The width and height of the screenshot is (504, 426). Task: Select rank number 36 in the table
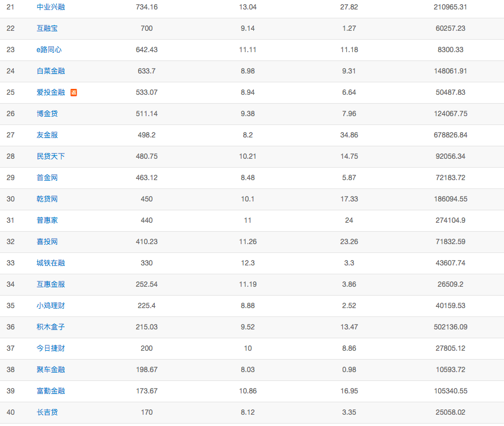[11, 327]
